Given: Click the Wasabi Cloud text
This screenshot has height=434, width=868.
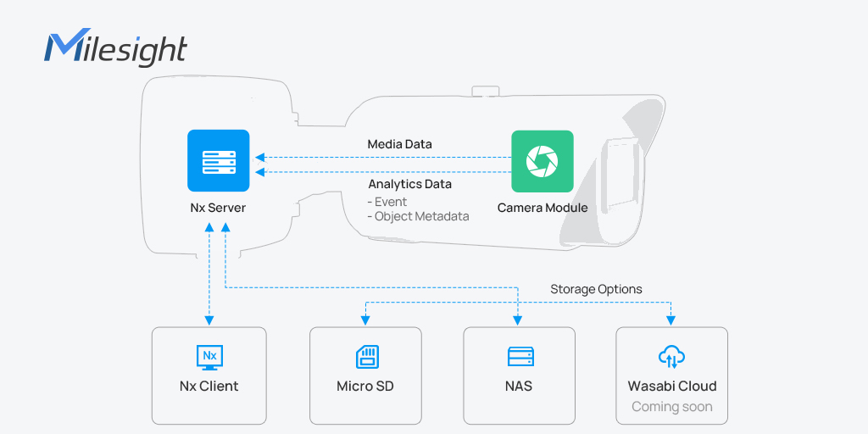Looking at the screenshot, I should tap(672, 386).
